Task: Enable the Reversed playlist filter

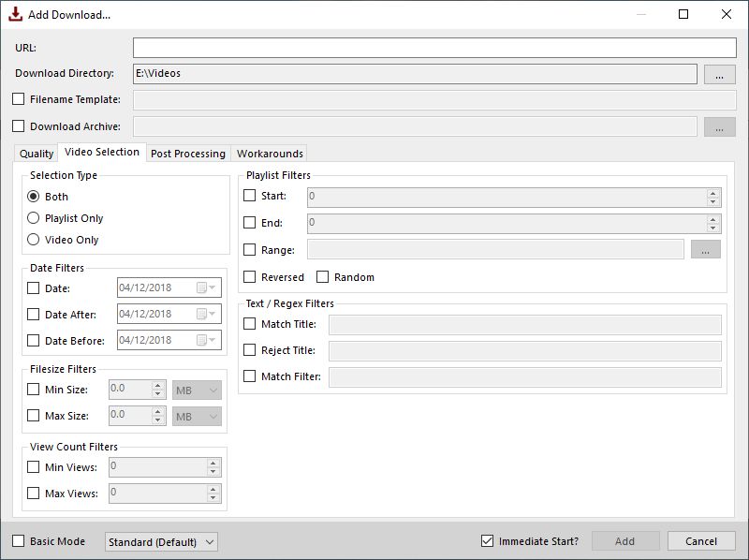Action: [x=250, y=277]
